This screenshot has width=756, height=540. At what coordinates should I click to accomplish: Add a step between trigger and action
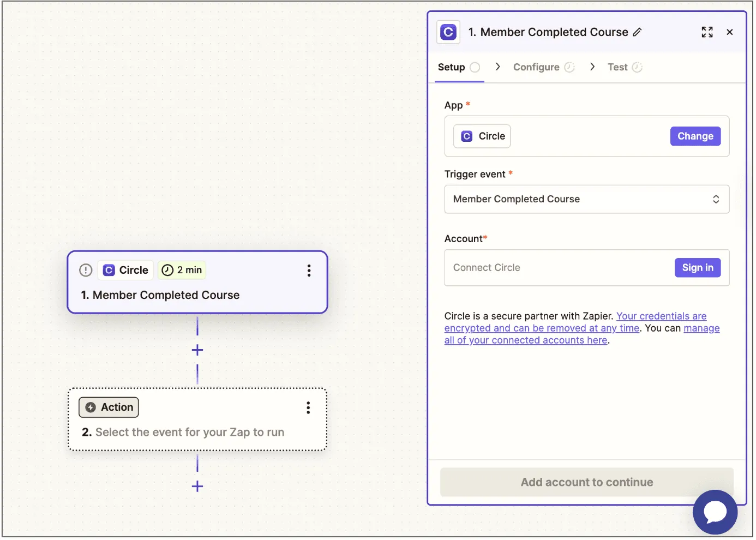point(197,350)
